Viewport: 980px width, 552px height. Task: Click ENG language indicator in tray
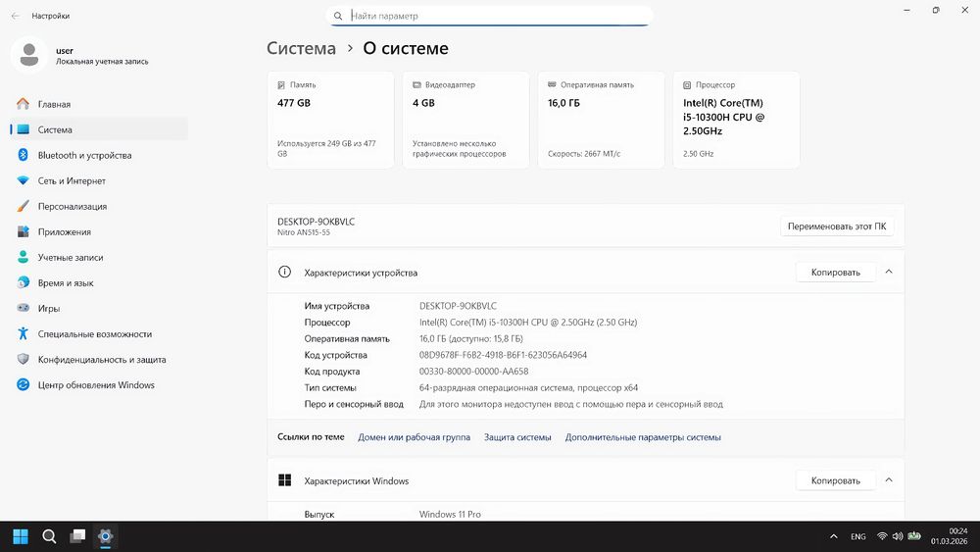coord(858,536)
